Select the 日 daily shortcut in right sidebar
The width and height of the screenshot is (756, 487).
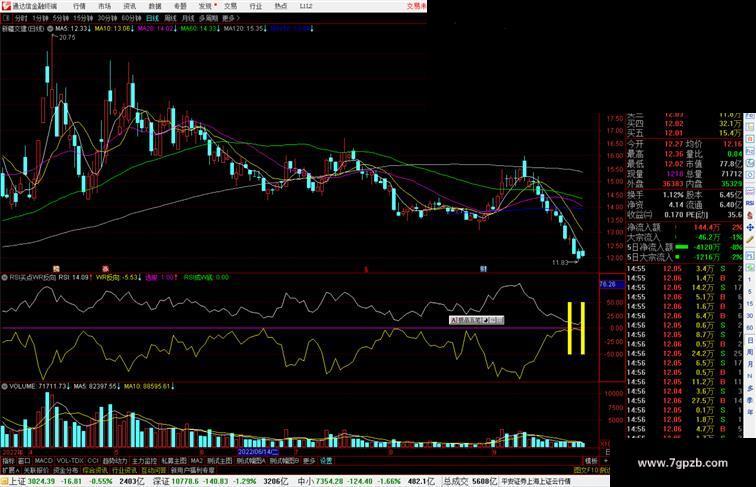pyautogui.click(x=750, y=340)
